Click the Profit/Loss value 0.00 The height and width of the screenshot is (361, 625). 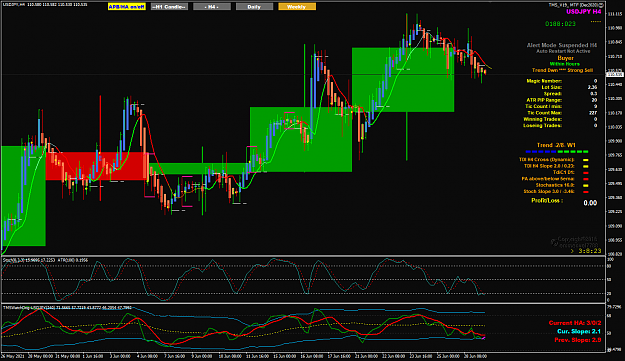click(590, 203)
